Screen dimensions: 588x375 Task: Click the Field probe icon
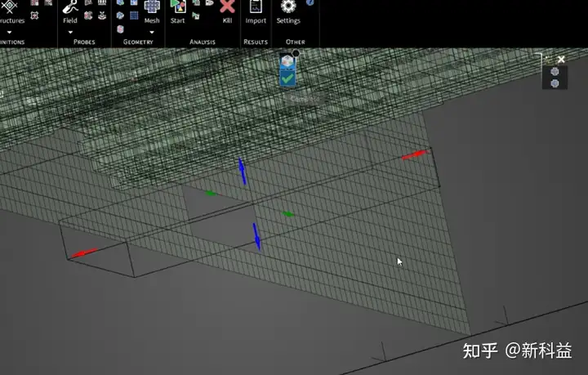point(70,7)
